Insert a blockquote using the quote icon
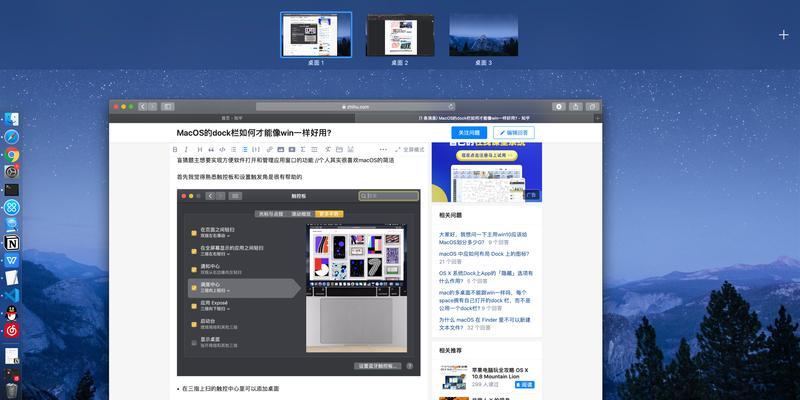The width and height of the screenshot is (800, 400). coord(211,149)
